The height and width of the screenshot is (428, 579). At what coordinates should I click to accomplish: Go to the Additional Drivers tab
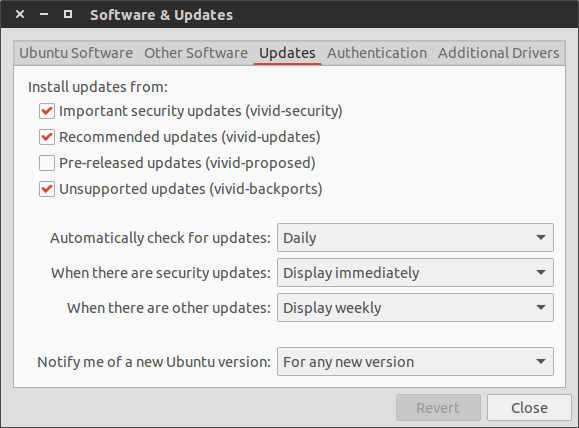499,53
